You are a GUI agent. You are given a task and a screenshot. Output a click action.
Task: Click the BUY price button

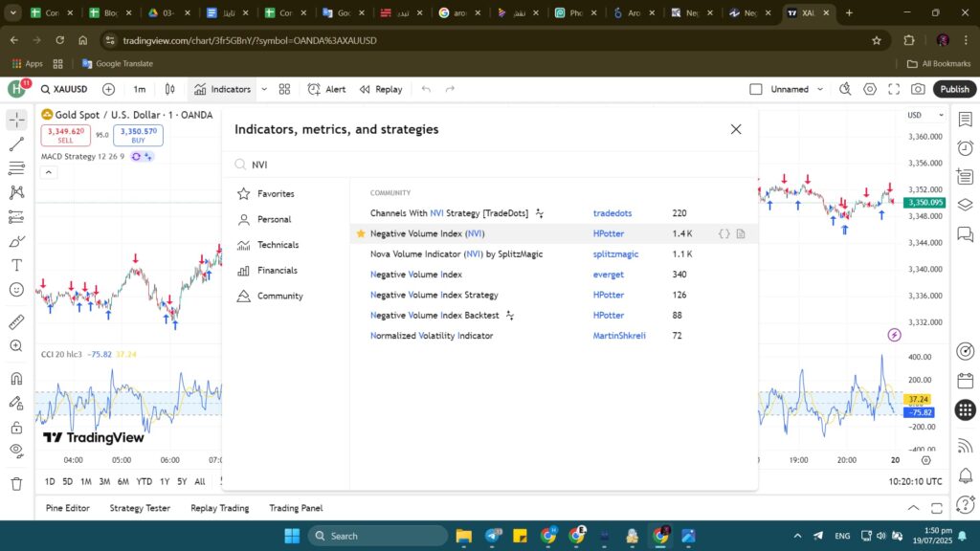tap(138, 135)
